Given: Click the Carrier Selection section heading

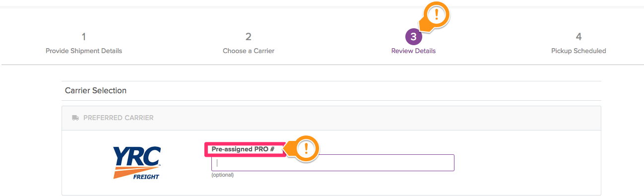Looking at the screenshot, I should click(96, 91).
